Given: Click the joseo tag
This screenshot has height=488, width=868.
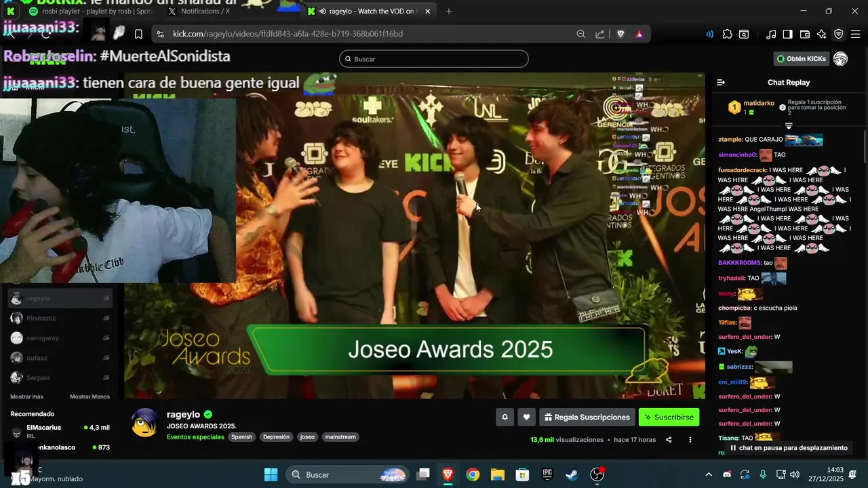Looking at the screenshot, I should pyautogui.click(x=307, y=437).
